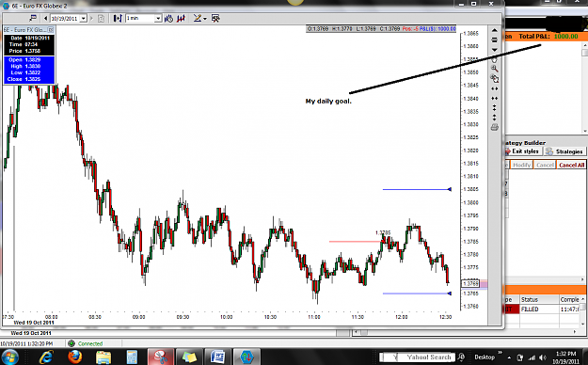Print the chart with printer icon
Screen dimensions: 588x365
pos(494,128)
